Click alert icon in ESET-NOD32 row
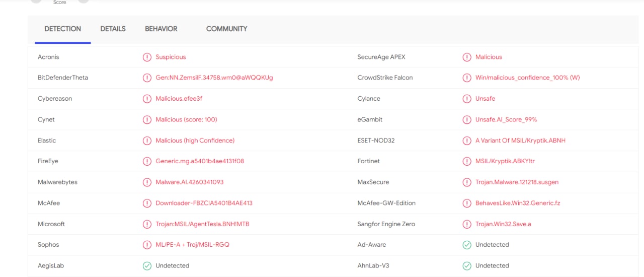 [x=467, y=141]
